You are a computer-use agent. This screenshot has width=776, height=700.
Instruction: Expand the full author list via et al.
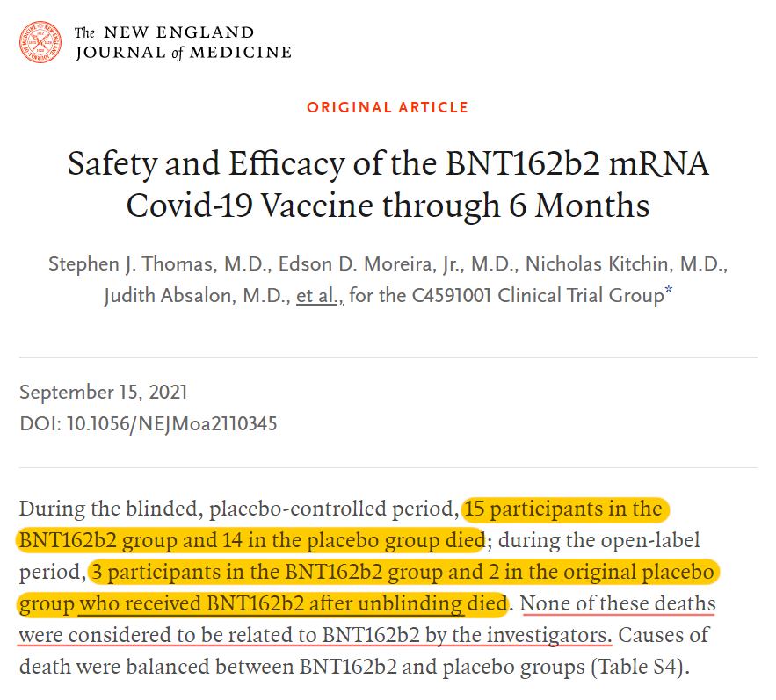[x=317, y=295]
